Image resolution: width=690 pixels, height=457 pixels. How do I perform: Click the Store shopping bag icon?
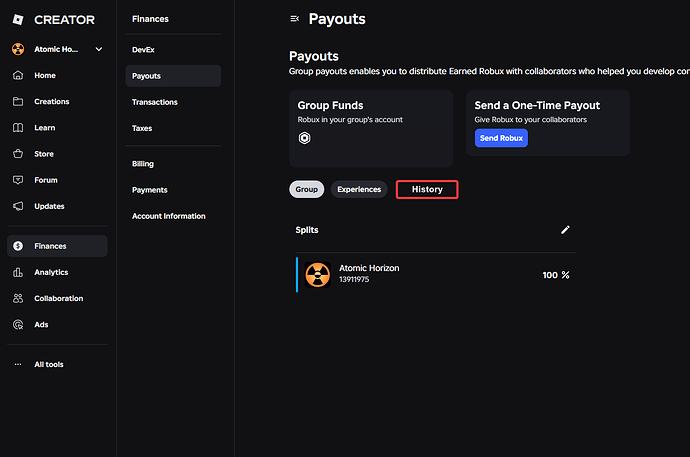[x=18, y=154]
